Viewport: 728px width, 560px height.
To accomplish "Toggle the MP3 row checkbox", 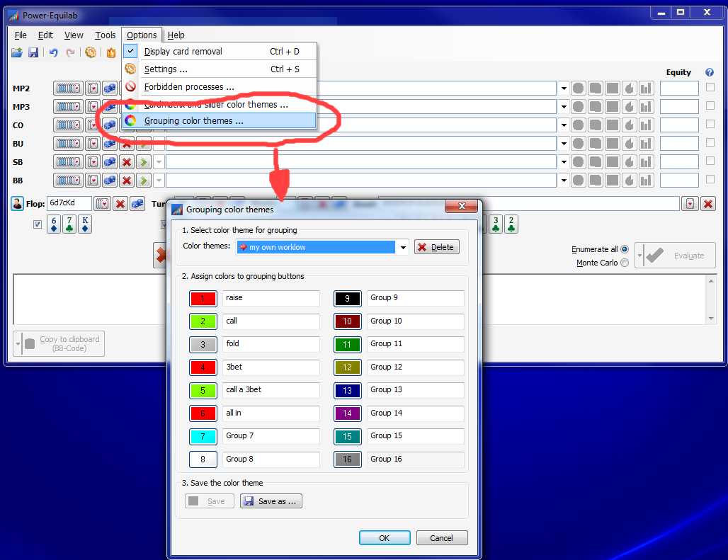I will [710, 105].
